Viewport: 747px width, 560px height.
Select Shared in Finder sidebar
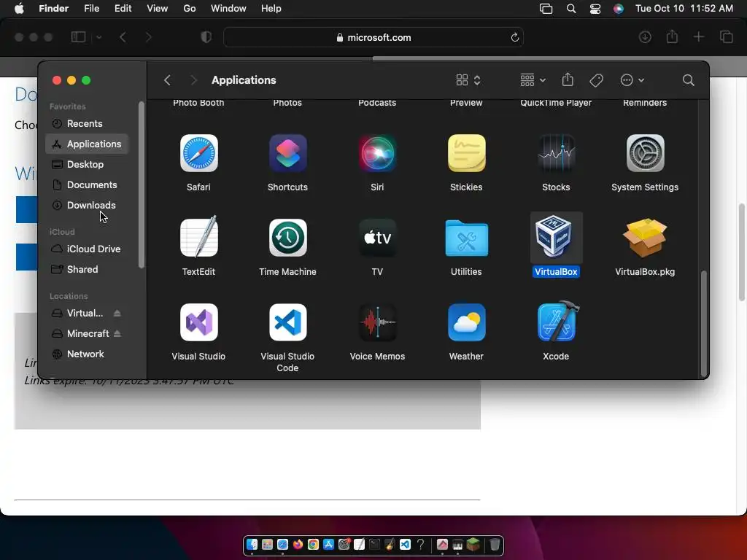[x=87, y=270]
